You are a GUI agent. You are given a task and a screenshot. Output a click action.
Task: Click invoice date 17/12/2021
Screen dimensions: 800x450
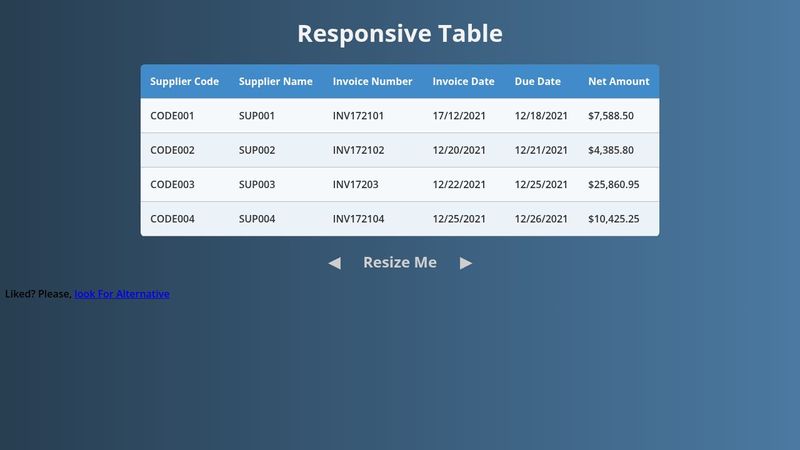[x=459, y=116]
